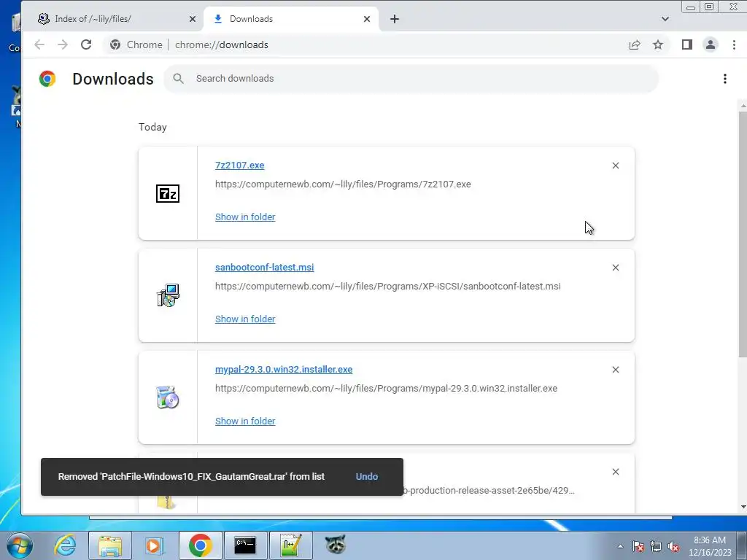This screenshot has height=560, width=747.
Task: Click the sanbootconf msi installer icon
Action: [168, 295]
